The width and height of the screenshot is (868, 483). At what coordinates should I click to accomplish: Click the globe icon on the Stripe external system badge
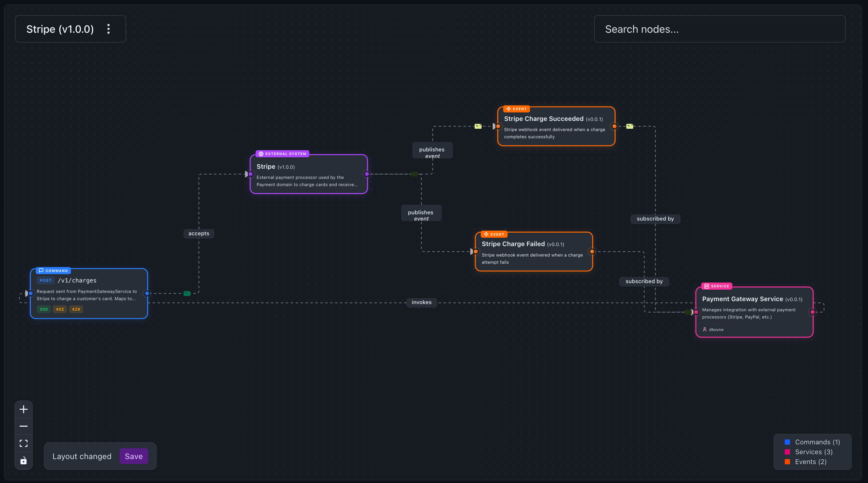tap(261, 154)
